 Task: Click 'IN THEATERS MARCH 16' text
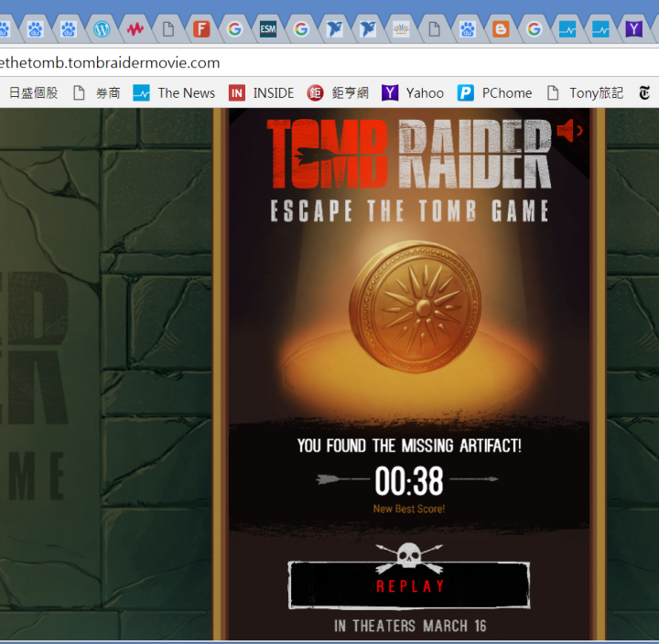(410, 626)
